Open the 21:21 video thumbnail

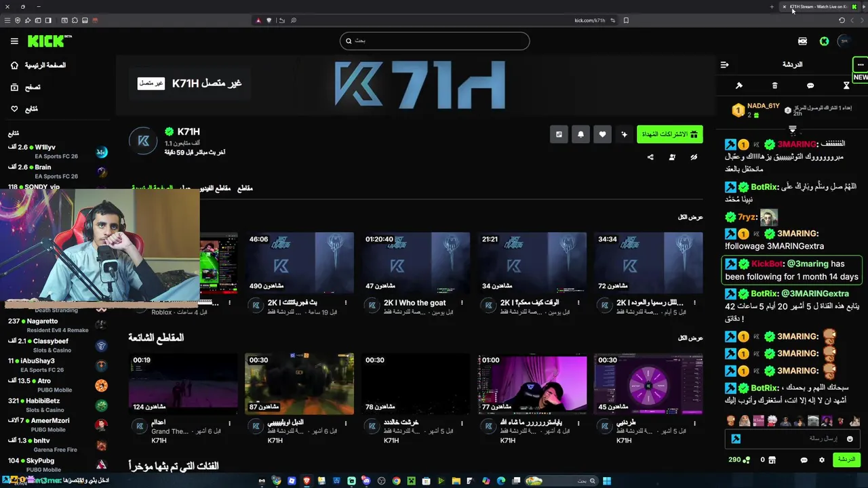(532, 263)
